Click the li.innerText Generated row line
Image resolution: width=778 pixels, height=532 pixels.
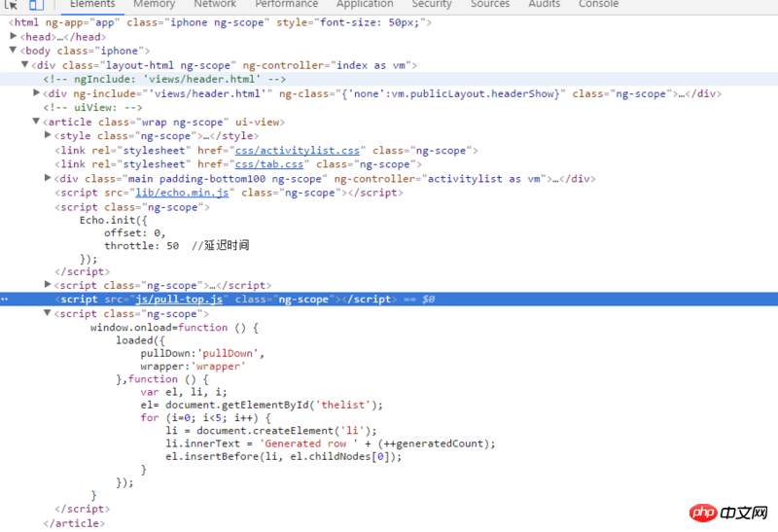click(331, 443)
